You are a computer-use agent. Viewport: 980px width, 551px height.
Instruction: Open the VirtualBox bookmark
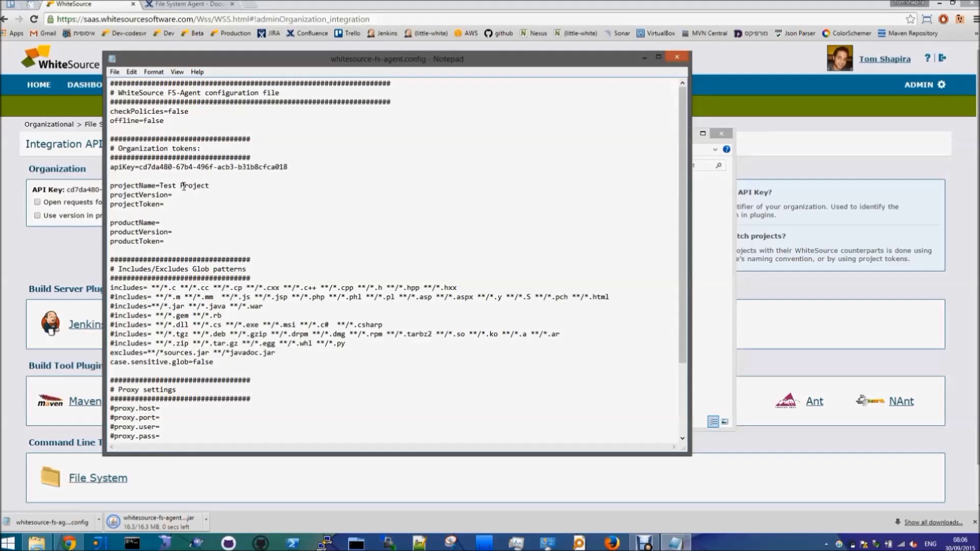655,33
